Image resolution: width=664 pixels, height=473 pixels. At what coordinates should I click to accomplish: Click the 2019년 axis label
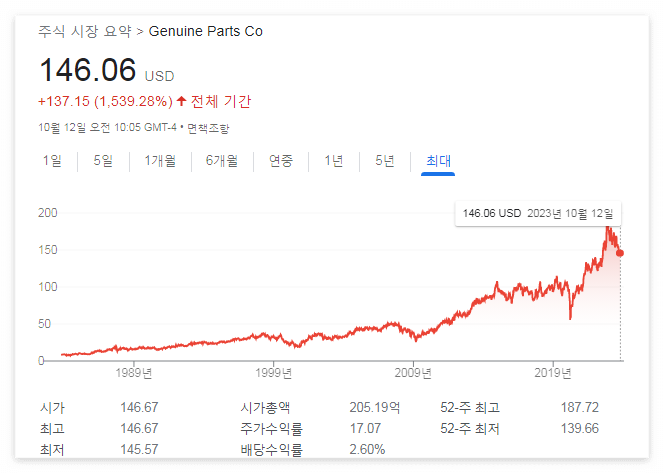pyautogui.click(x=553, y=373)
